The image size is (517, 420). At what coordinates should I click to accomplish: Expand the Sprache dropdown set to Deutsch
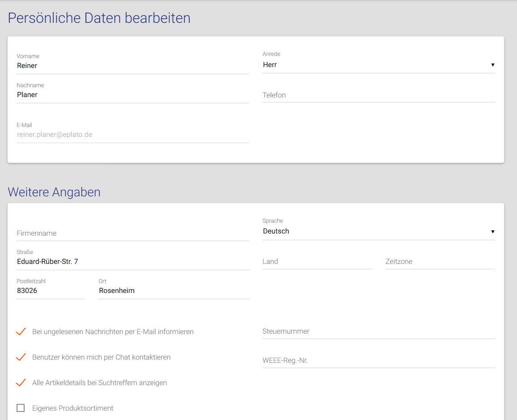tap(378, 231)
